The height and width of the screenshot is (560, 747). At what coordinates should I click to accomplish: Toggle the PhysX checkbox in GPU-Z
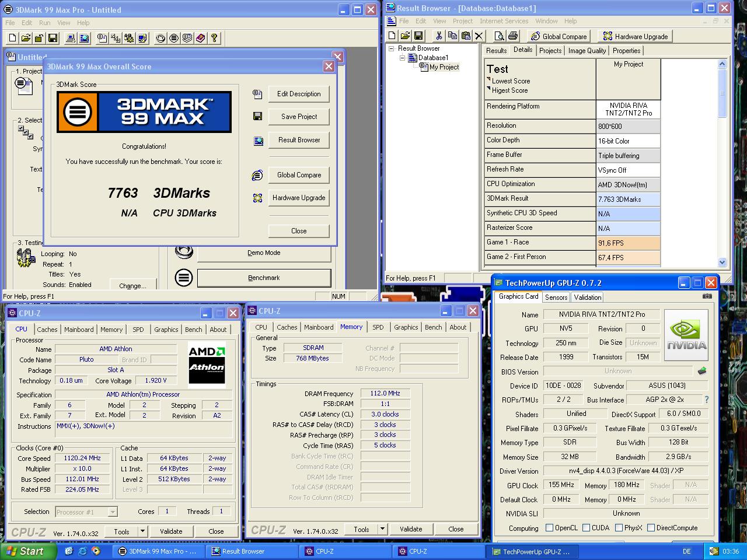tap(619, 528)
